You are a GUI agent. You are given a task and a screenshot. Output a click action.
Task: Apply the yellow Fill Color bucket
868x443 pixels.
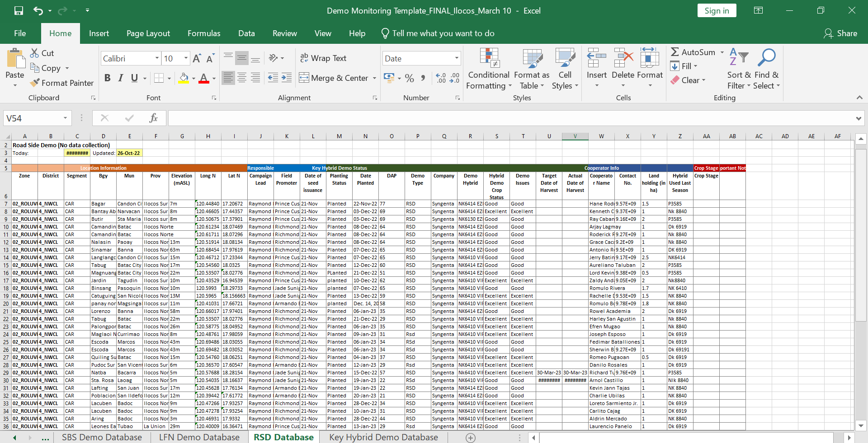(x=184, y=78)
